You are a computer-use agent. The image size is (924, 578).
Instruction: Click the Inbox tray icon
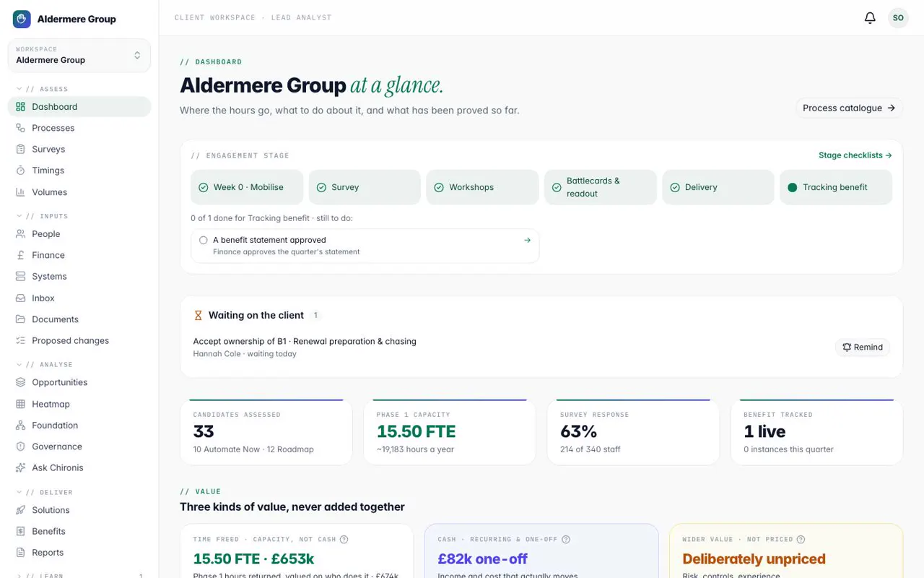click(x=20, y=298)
